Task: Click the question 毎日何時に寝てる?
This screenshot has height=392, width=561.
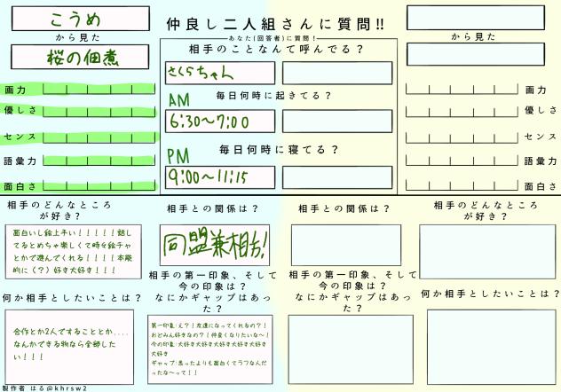Action: [279, 149]
